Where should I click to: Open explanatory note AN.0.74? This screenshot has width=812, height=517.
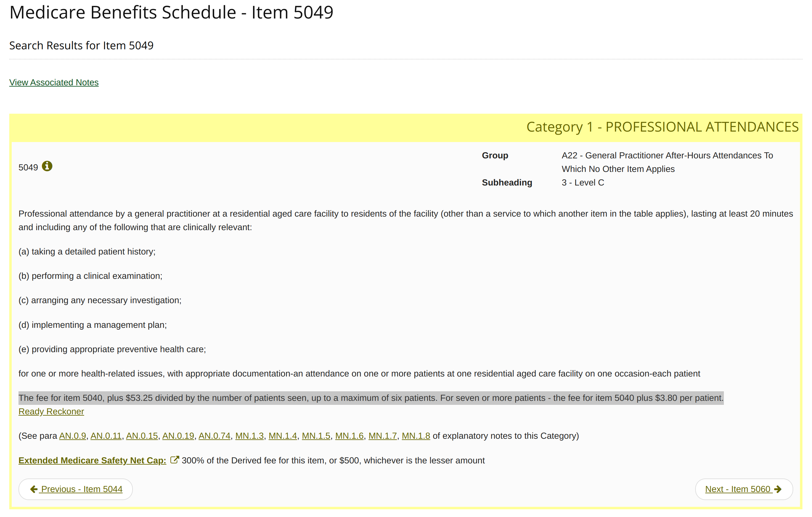pos(214,436)
